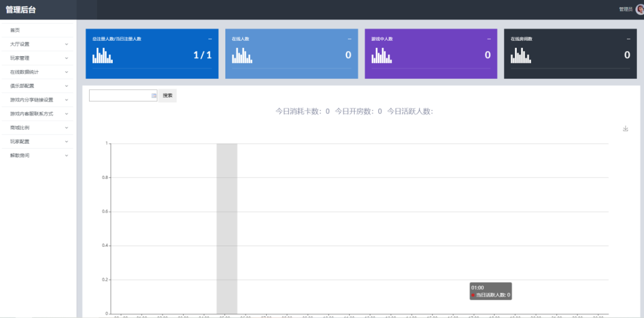Click the bar chart icon on the 在线房间数 card

[521, 55]
